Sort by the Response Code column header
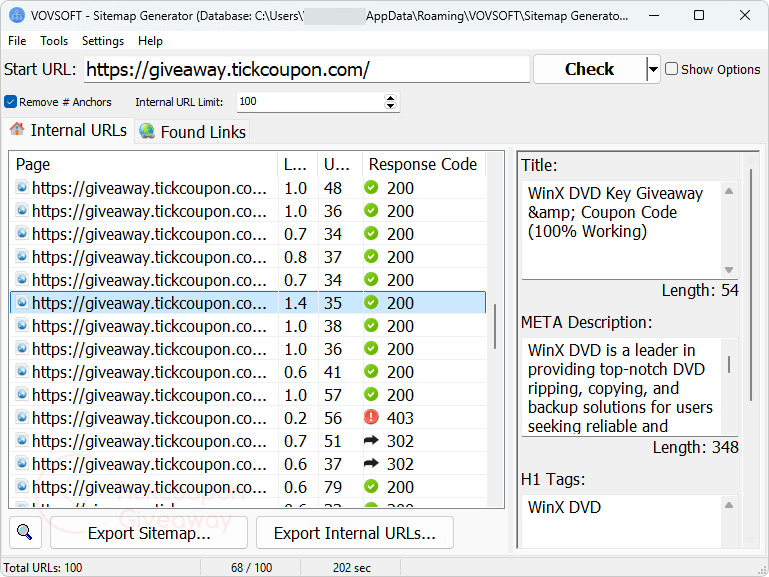Screen dimensions: 769x577 424,164
